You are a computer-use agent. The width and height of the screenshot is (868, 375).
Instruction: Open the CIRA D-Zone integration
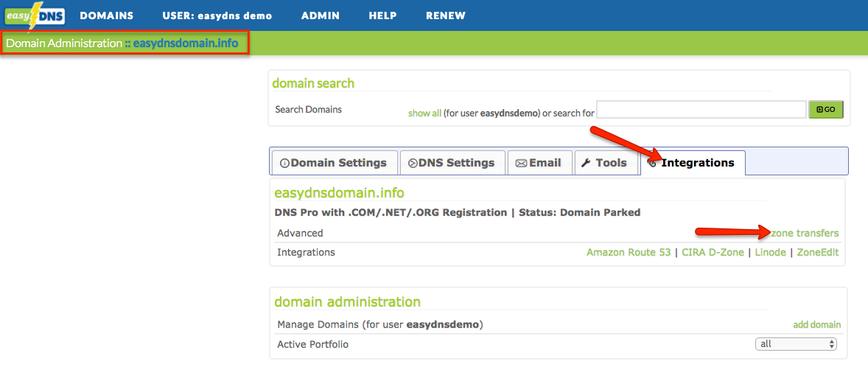pyautogui.click(x=713, y=252)
